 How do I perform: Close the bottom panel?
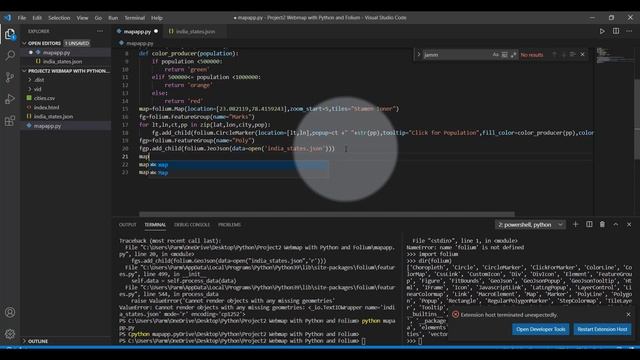click(629, 224)
